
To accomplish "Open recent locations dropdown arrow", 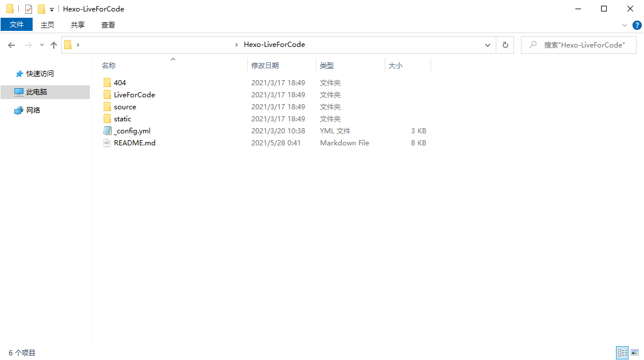I will [42, 45].
